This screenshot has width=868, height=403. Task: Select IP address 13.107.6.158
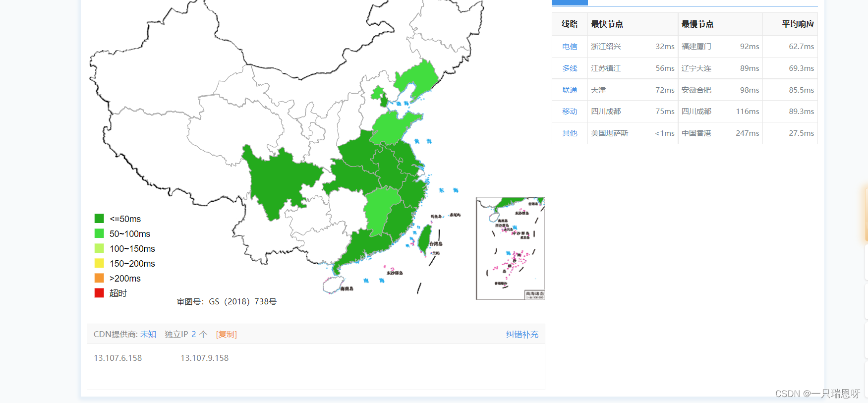point(118,358)
